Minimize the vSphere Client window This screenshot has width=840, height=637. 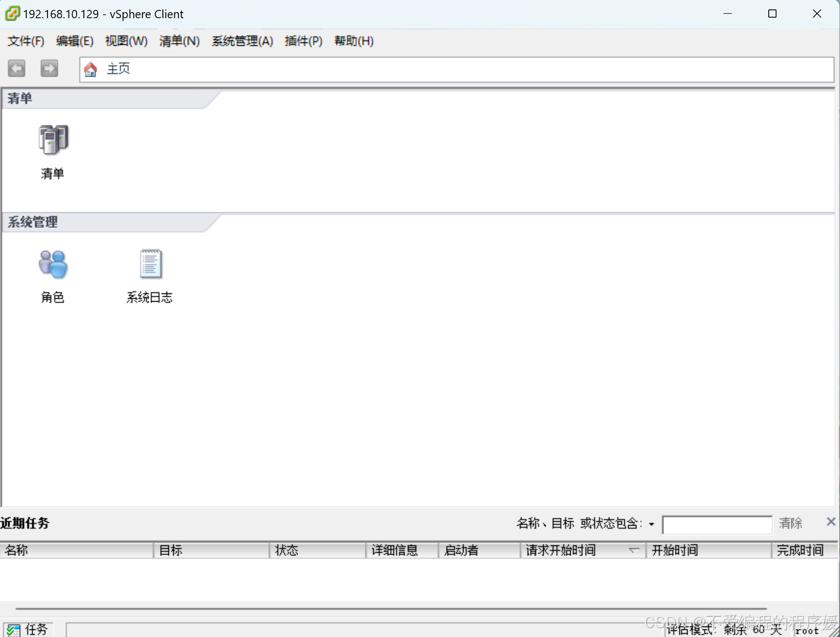pyautogui.click(x=727, y=14)
